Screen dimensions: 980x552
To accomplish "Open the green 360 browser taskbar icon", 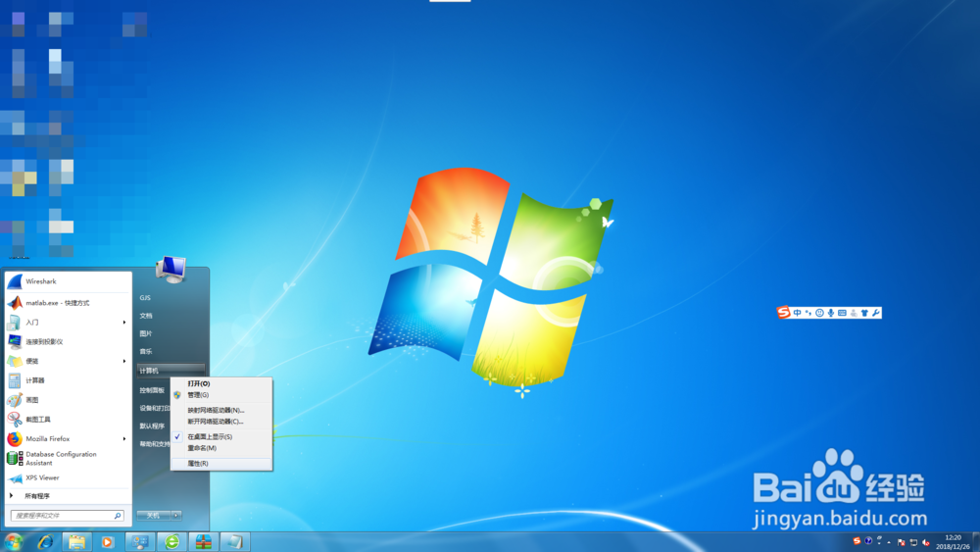I will [171, 542].
